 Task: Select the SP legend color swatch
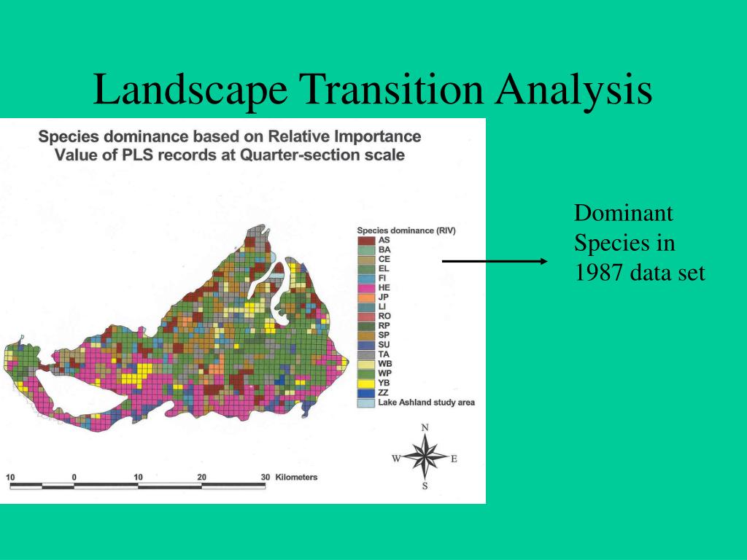(366, 335)
